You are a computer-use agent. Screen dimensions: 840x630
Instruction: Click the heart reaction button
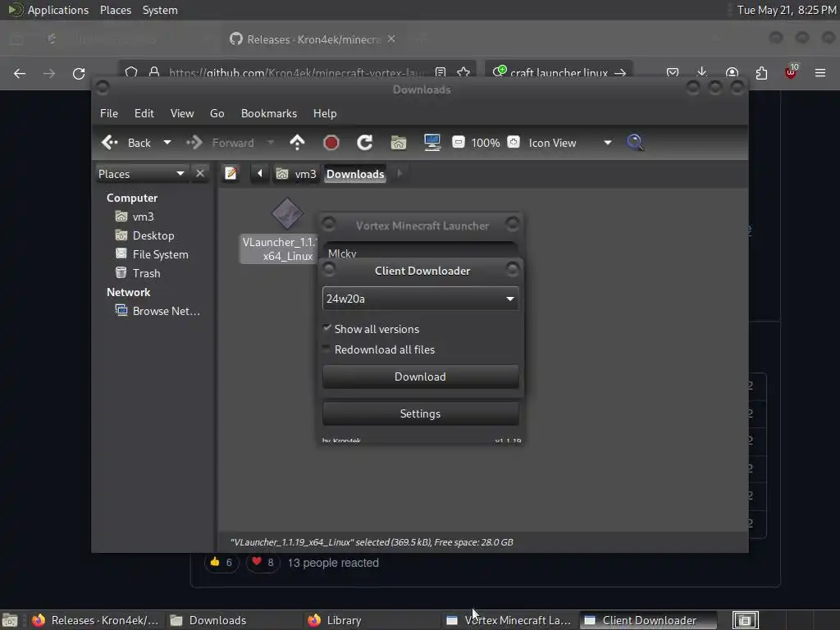click(x=262, y=563)
